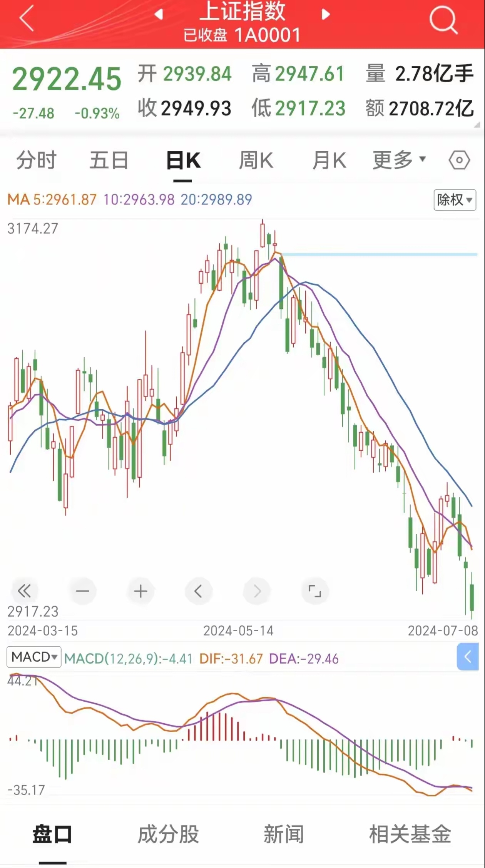Open chart settings hexagon icon
The image size is (485, 868).
click(x=459, y=160)
